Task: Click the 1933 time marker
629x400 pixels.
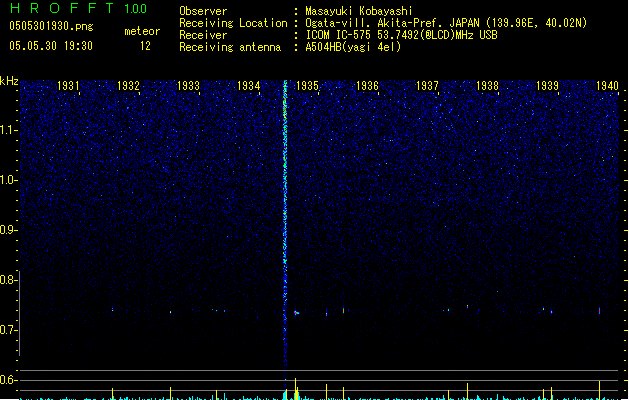Action: [x=188, y=85]
